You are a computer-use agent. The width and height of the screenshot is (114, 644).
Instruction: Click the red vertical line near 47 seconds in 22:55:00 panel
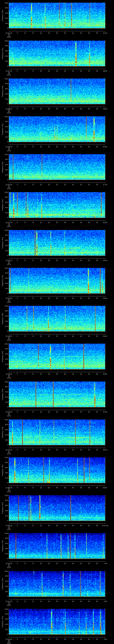click(x=84, y=356)
